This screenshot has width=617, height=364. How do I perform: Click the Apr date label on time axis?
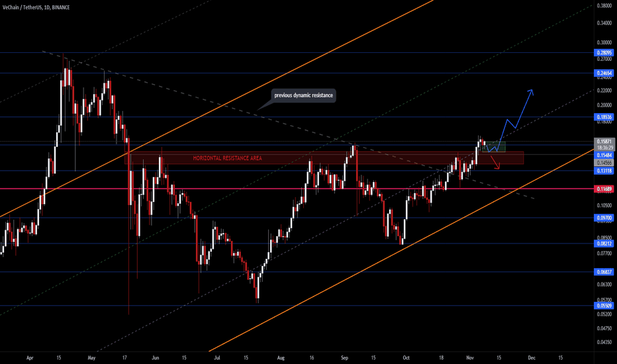(x=30, y=357)
